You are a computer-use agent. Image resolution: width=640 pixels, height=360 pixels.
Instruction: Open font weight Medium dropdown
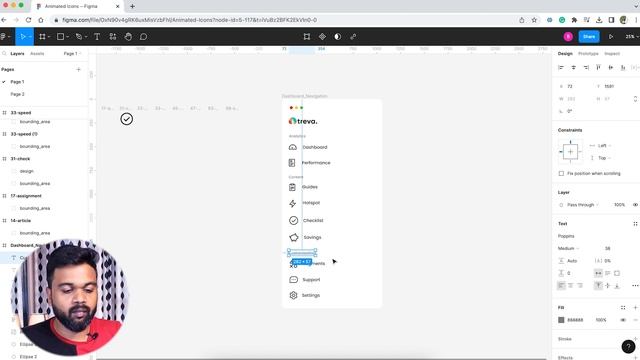[x=568, y=248]
